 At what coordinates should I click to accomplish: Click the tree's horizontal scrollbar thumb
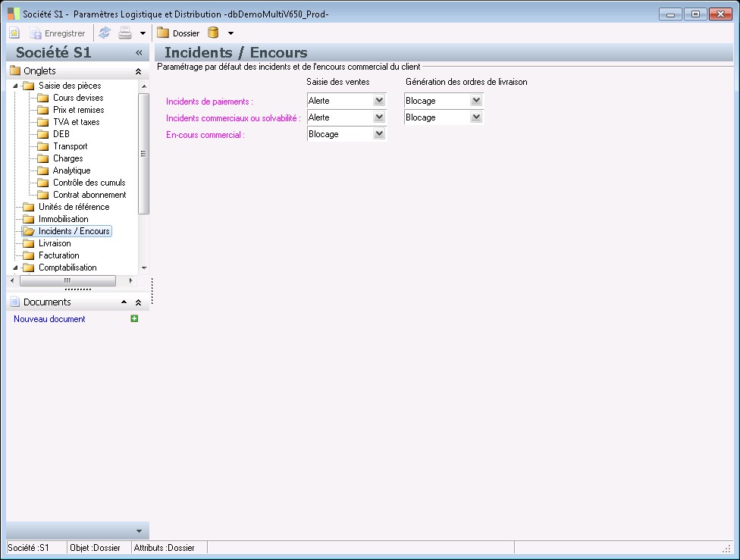pyautogui.click(x=67, y=280)
